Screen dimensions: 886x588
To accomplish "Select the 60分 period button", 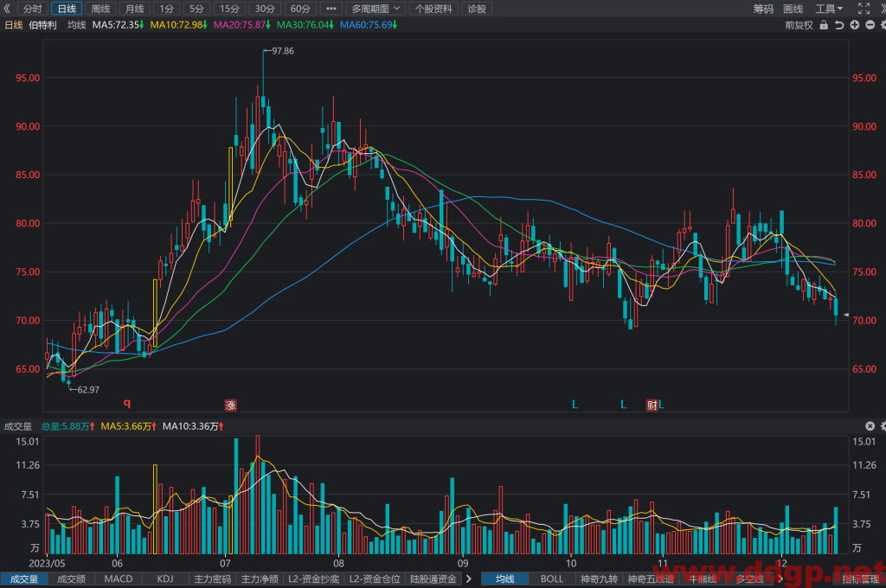I will tap(300, 9).
